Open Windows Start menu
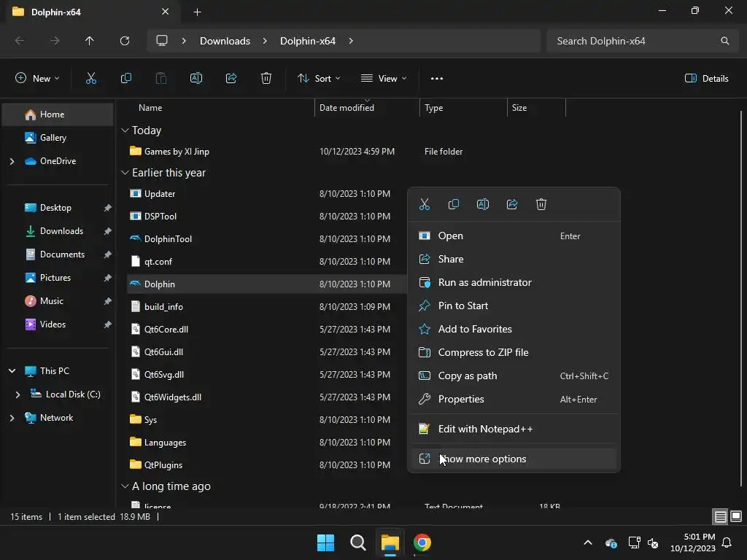The height and width of the screenshot is (560, 747). (x=326, y=542)
